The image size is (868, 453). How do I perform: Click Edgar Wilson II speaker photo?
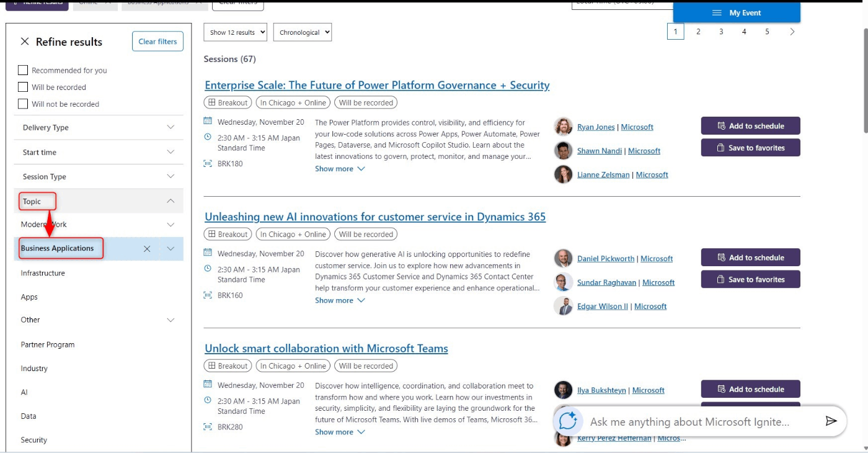[563, 306]
